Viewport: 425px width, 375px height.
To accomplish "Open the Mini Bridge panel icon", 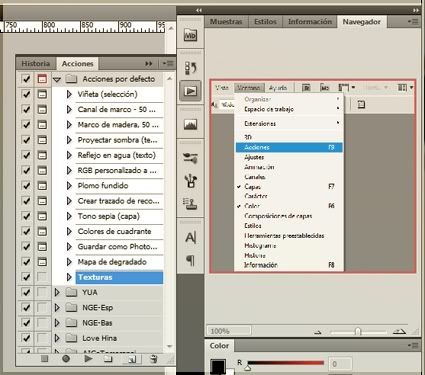I will 190,35.
